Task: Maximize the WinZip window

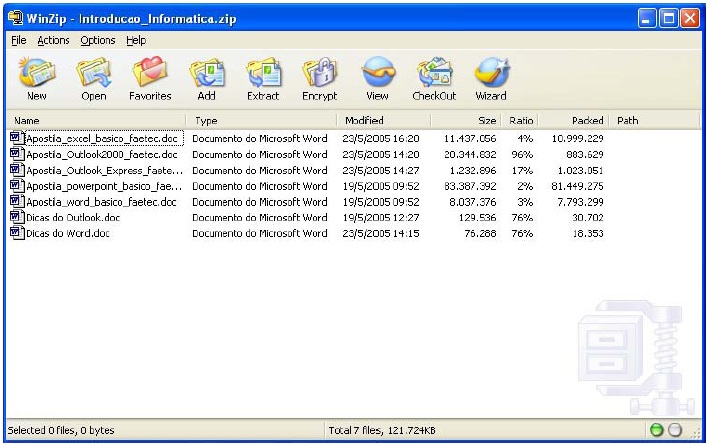Action: click(x=668, y=19)
